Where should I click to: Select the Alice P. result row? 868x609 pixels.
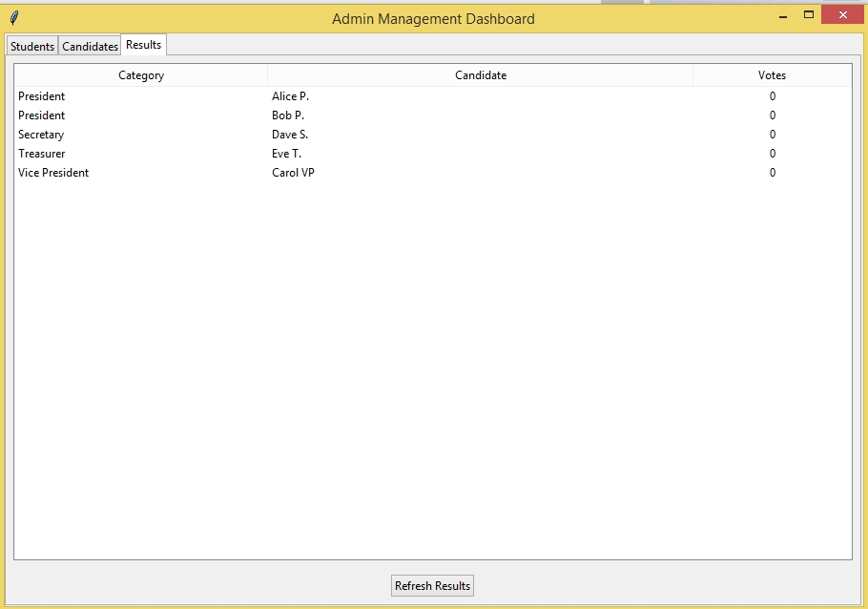coord(290,96)
